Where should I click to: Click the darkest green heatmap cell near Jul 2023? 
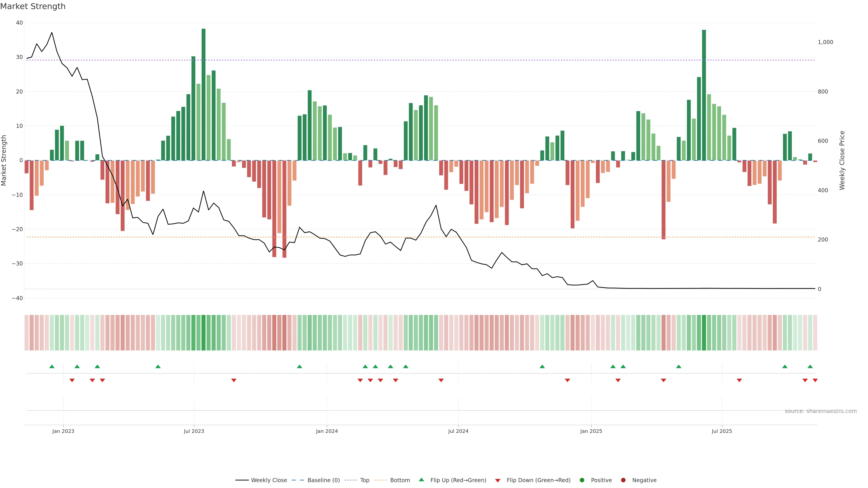[x=203, y=333]
